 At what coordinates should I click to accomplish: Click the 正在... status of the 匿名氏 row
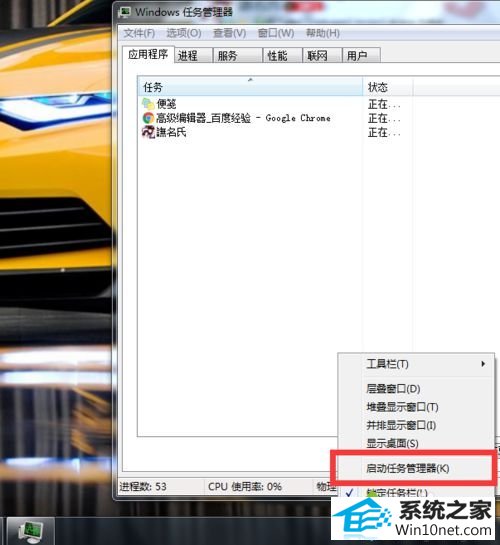tap(384, 132)
